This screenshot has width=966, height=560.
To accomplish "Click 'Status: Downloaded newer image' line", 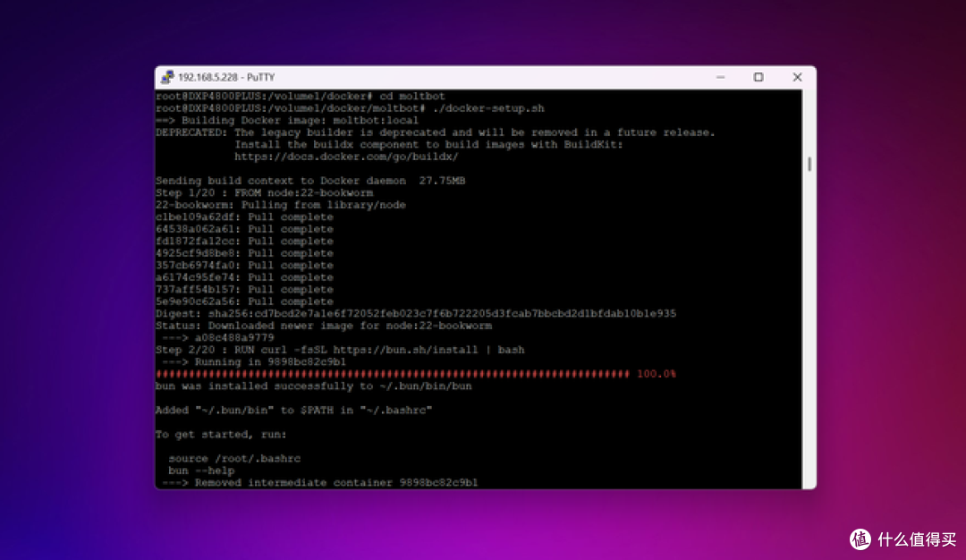I will 324,326.
